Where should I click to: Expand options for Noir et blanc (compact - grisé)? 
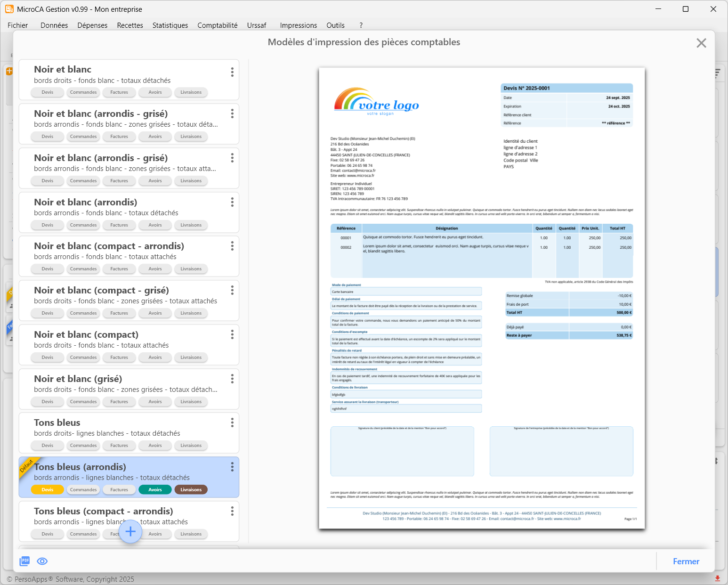tap(232, 290)
